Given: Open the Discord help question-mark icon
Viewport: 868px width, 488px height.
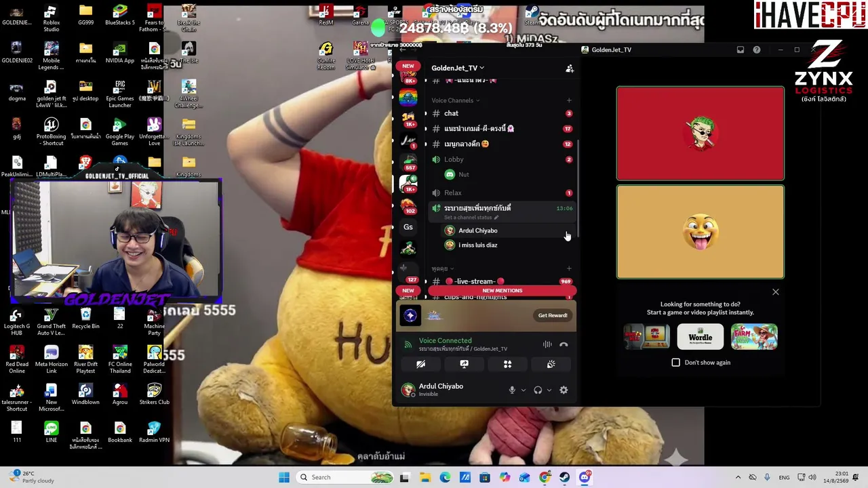Looking at the screenshot, I should [757, 49].
